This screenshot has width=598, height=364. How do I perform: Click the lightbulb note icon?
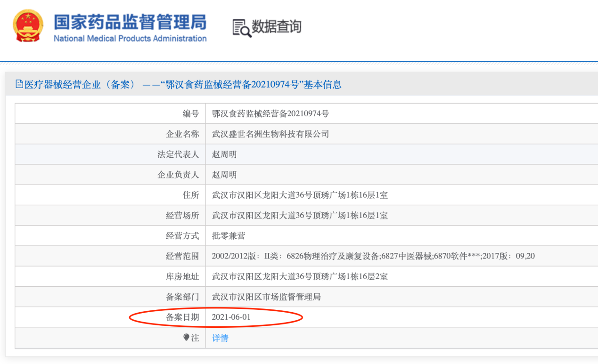tap(187, 338)
